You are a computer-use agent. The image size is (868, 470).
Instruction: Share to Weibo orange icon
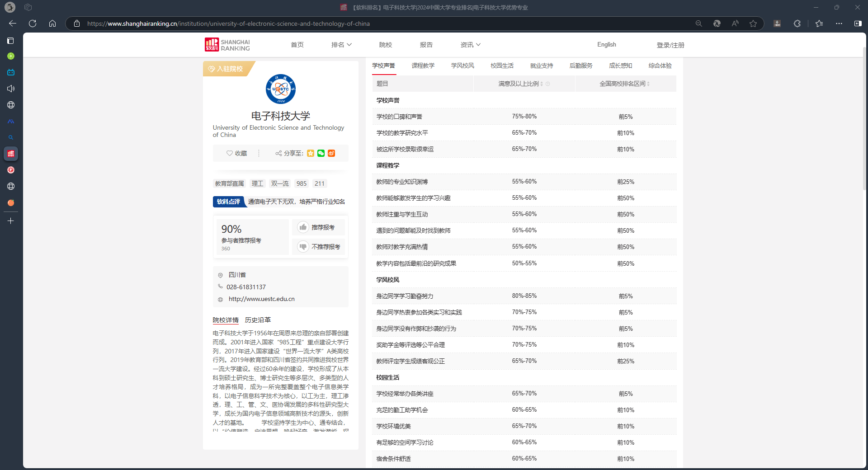[331, 154]
